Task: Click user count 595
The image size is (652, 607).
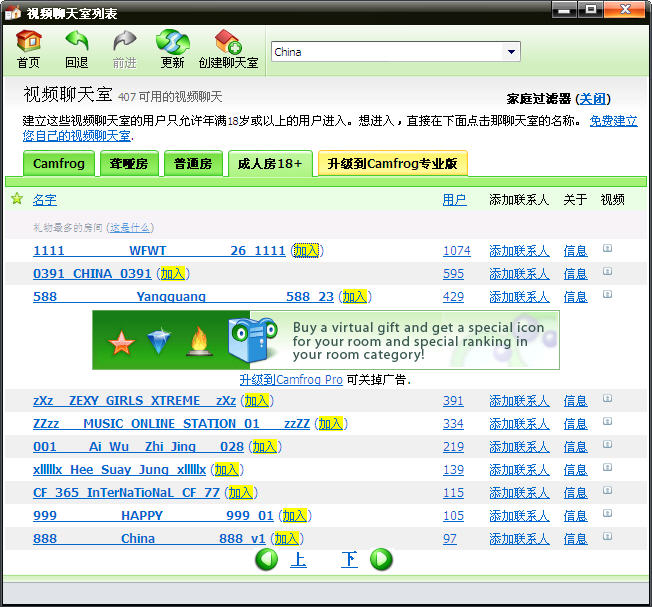Action: pos(453,274)
